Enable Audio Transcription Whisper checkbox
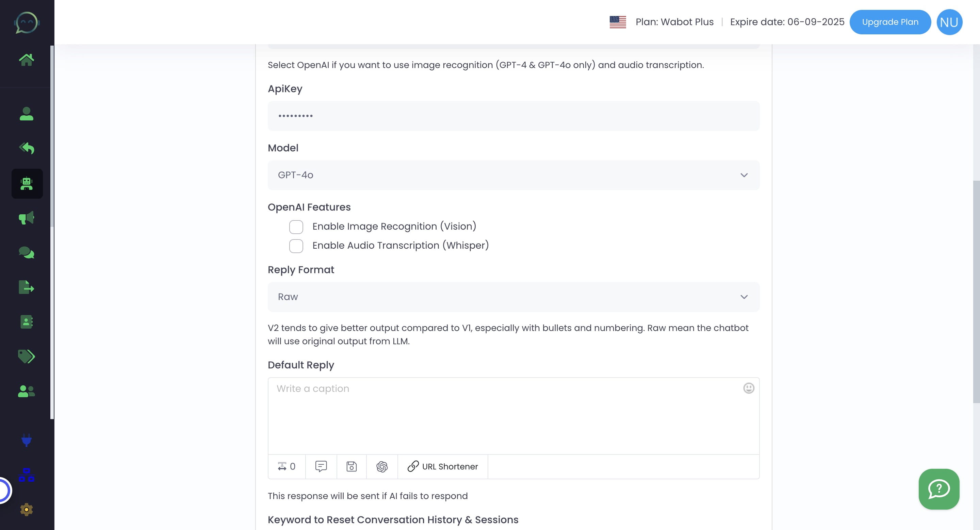The image size is (980, 530). (x=296, y=245)
